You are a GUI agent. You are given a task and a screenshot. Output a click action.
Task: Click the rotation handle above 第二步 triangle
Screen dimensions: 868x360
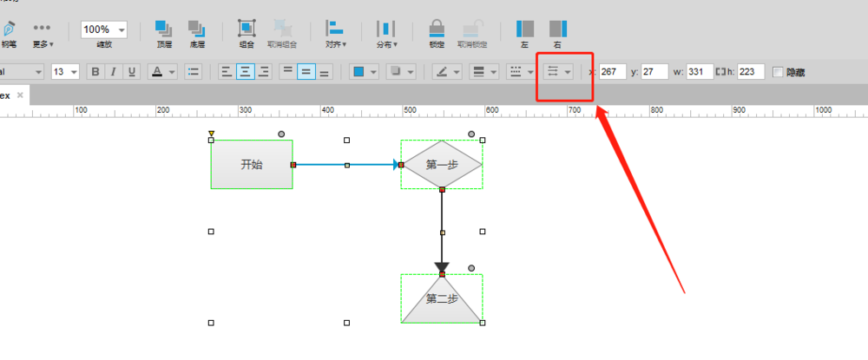point(471,268)
